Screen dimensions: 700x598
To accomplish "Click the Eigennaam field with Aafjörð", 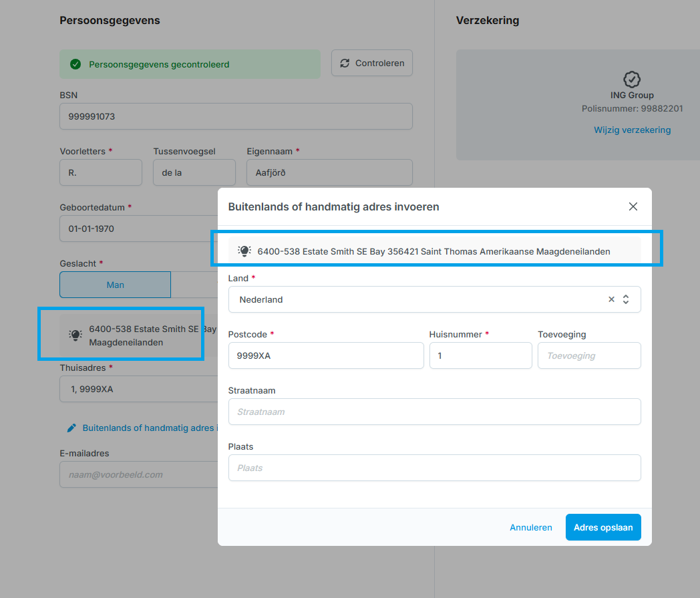I will click(x=329, y=172).
